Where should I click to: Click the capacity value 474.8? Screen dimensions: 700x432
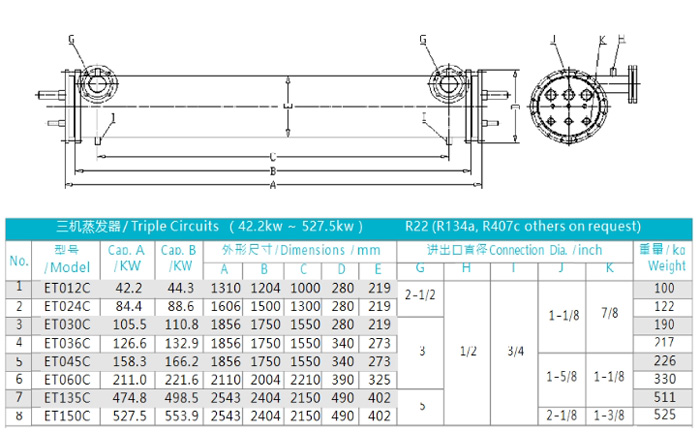pyautogui.click(x=129, y=398)
